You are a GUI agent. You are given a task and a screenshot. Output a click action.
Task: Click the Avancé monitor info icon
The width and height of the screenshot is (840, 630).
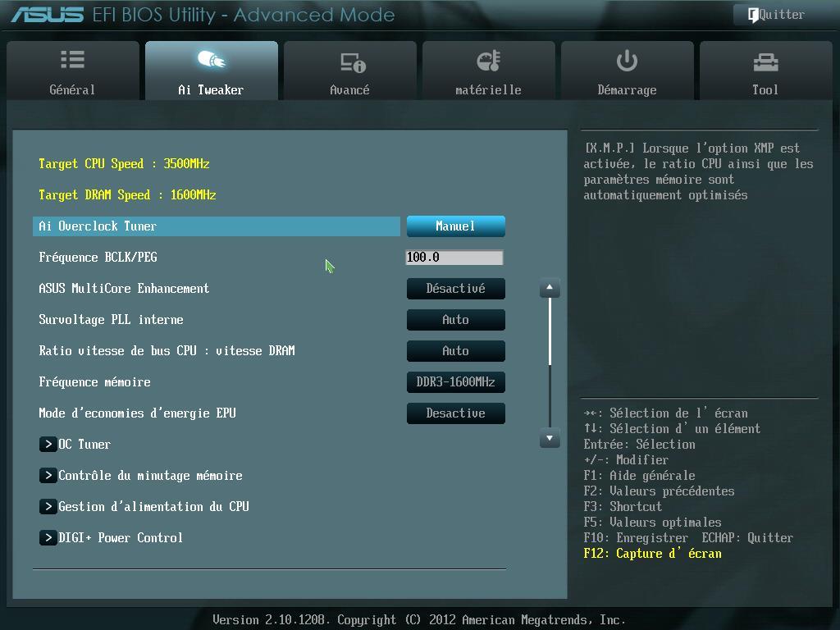click(x=353, y=62)
